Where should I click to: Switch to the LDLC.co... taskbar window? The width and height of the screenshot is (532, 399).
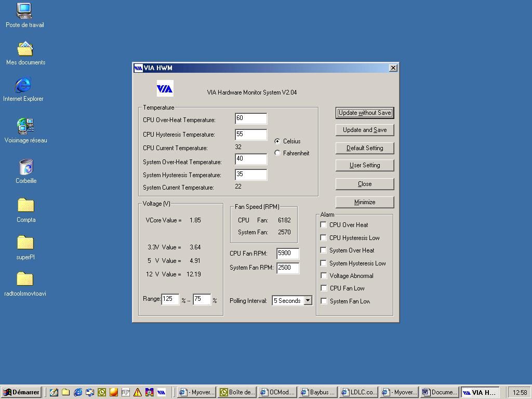coord(358,392)
